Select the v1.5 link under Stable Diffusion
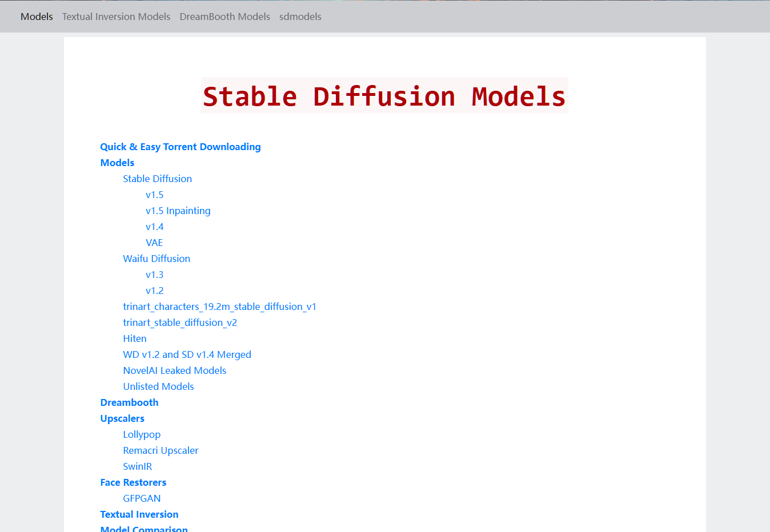Viewport: 770px width, 532px height. [x=155, y=195]
